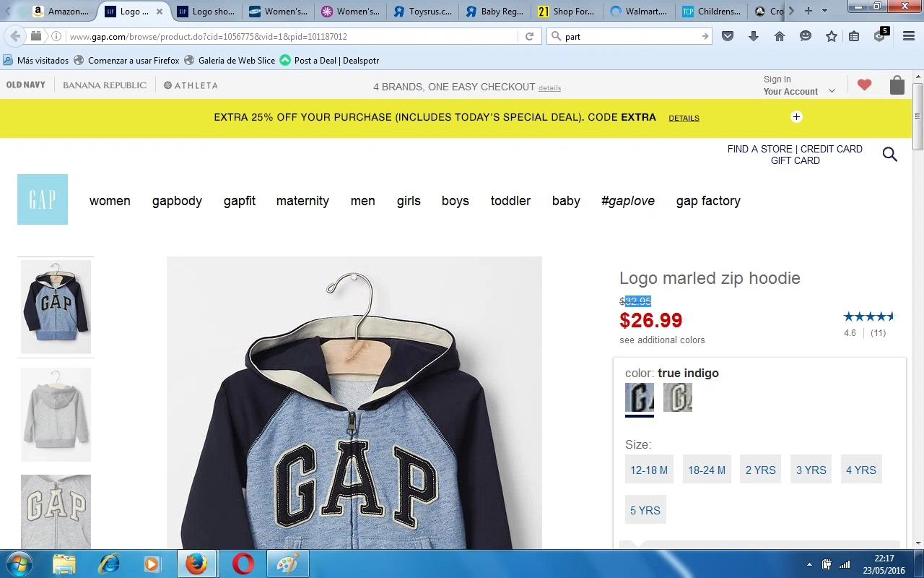The width and height of the screenshot is (924, 578).
Task: Visit the BANANA REPUBLIC brand link
Action: click(105, 85)
